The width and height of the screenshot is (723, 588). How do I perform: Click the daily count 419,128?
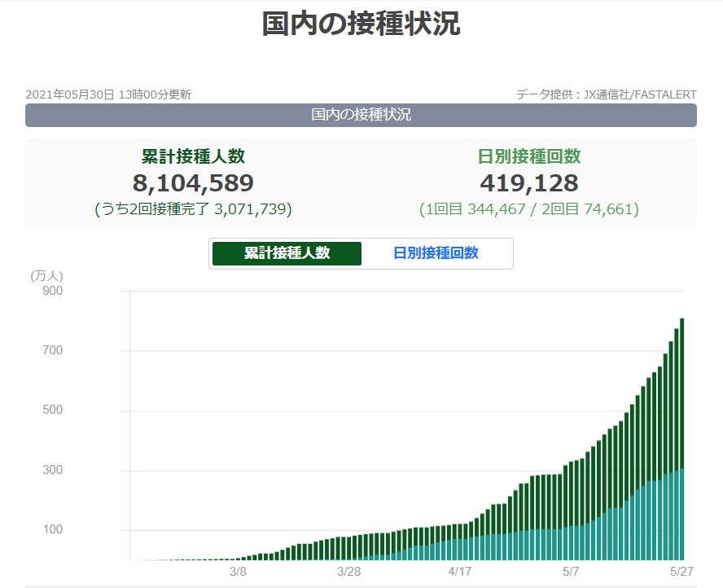pyautogui.click(x=529, y=183)
